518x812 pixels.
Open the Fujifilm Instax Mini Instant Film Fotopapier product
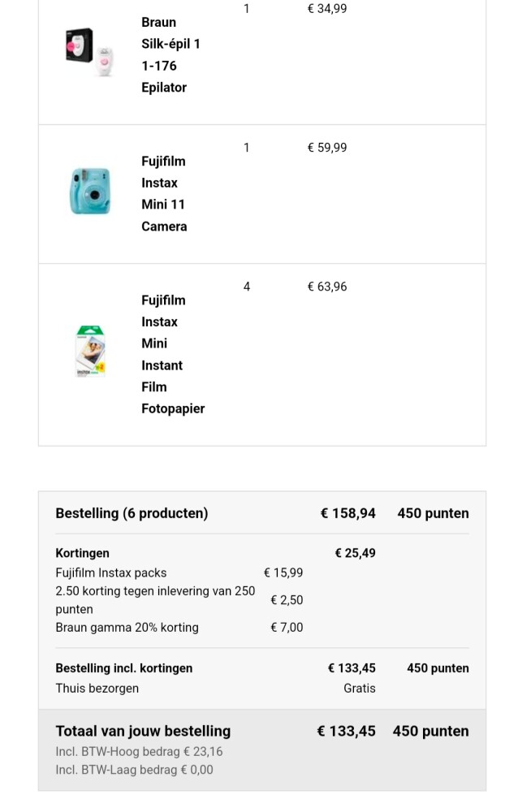pyautogui.click(x=172, y=355)
